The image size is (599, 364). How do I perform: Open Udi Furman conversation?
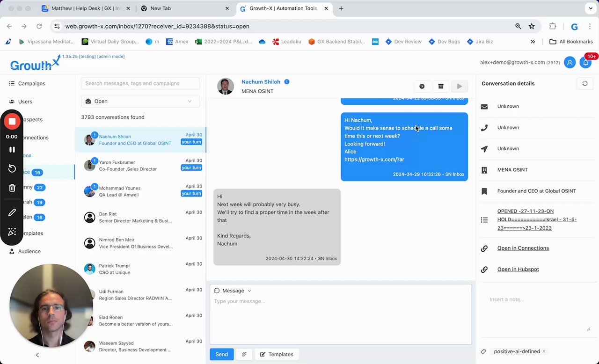[x=140, y=294]
